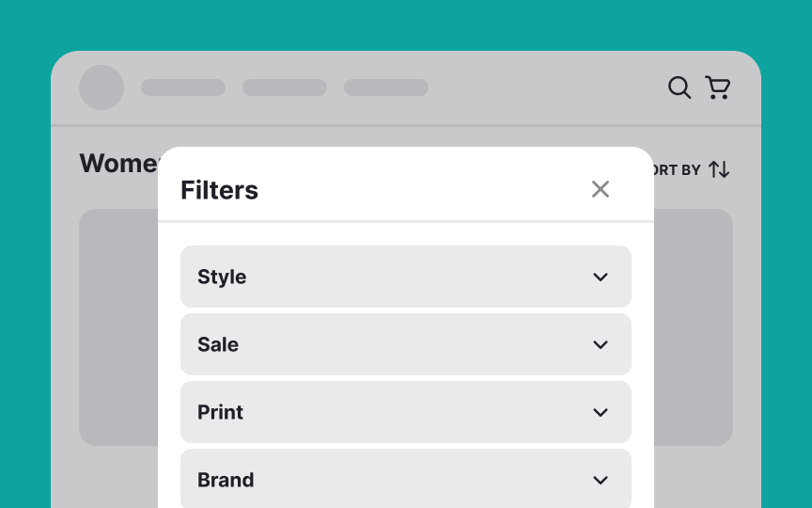Open the shopping cart icon
This screenshot has height=508, width=812.
[718, 87]
